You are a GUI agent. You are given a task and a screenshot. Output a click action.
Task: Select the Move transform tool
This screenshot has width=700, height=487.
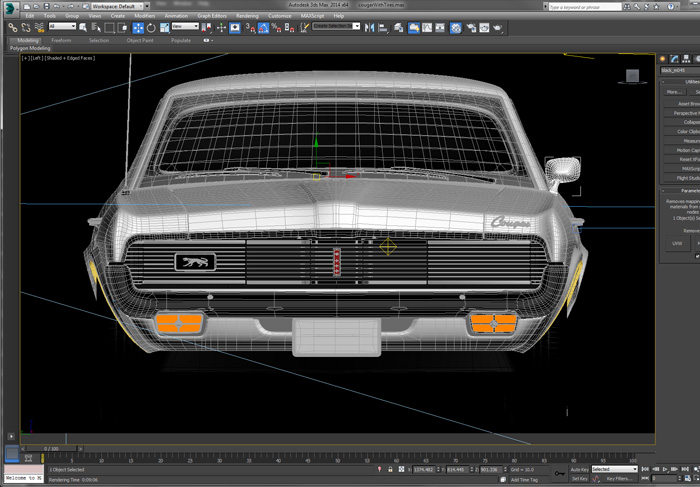(138, 28)
